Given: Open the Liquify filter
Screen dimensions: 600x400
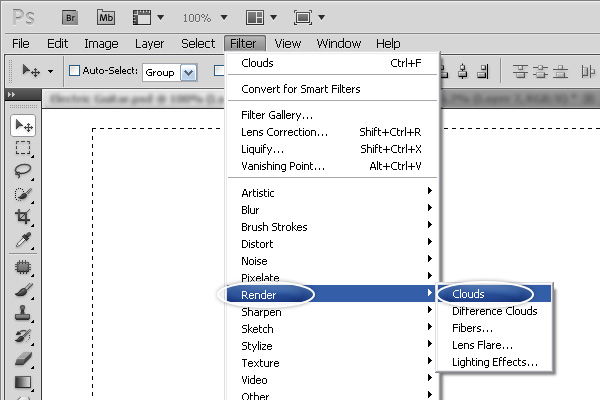Looking at the screenshot, I should coord(332,149).
